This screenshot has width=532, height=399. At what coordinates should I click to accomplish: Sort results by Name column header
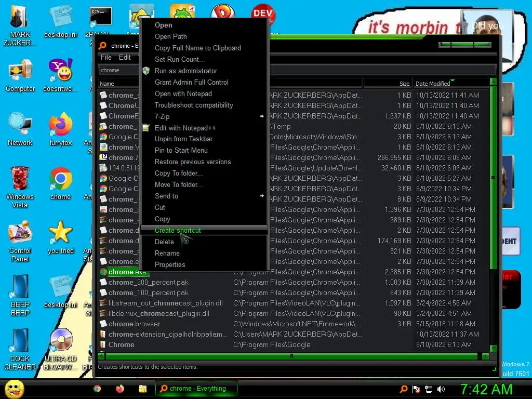coord(119,84)
